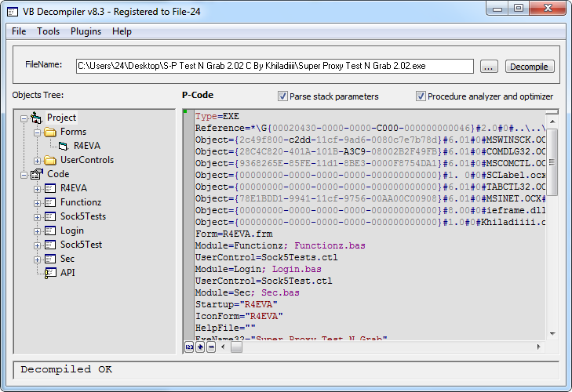Click the UserControls folder icon
Viewport: 572px width, 392px height.
pyautogui.click(x=50, y=160)
